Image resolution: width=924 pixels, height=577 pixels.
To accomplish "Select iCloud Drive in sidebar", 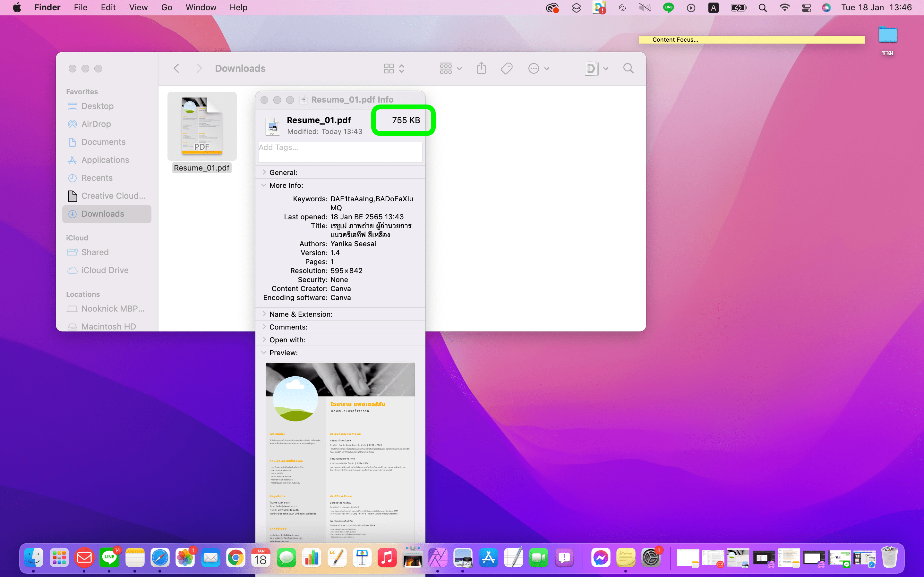I will [105, 270].
